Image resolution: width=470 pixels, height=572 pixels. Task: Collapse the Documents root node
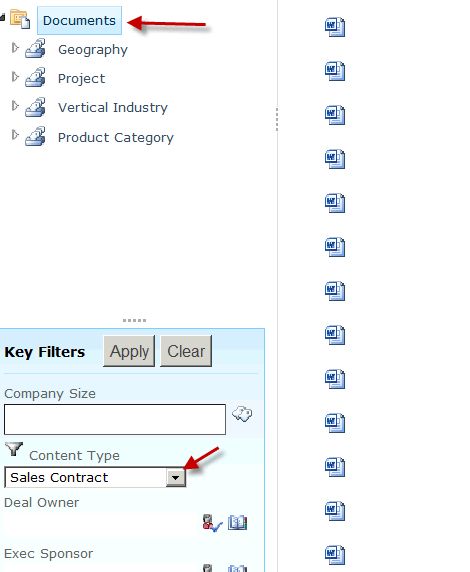tap(2, 17)
